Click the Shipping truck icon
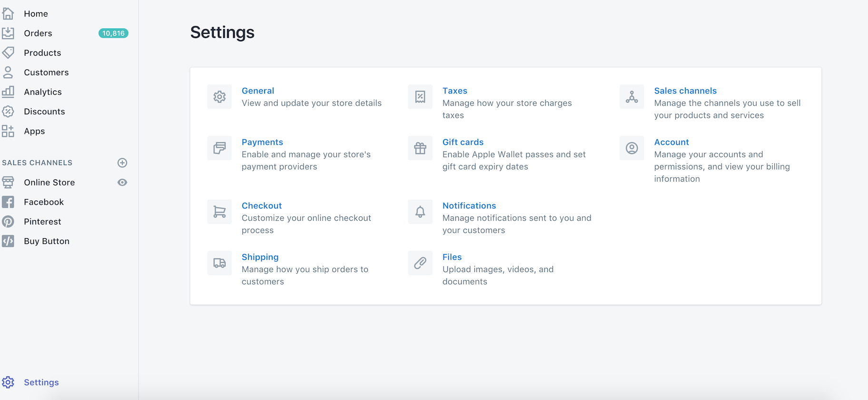 tap(219, 263)
